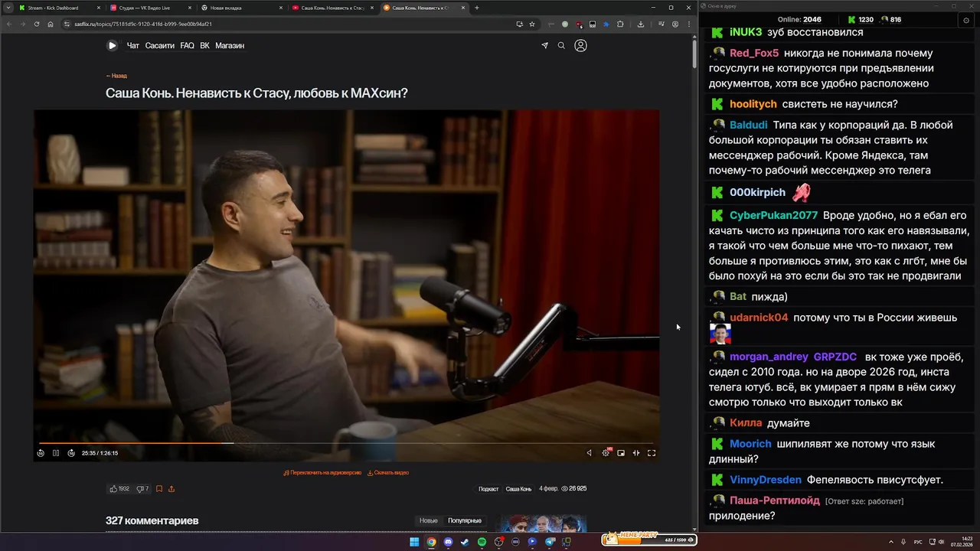Click the browser back arrow

tap(9, 24)
